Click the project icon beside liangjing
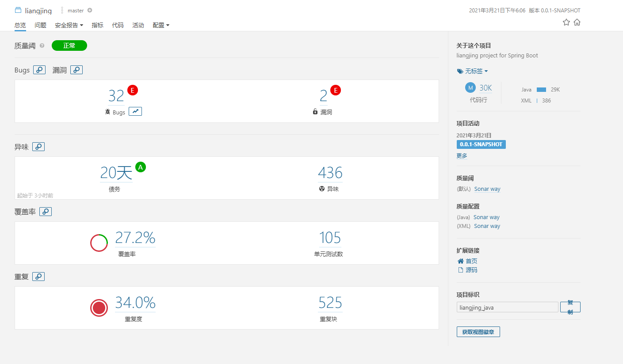 coord(18,11)
